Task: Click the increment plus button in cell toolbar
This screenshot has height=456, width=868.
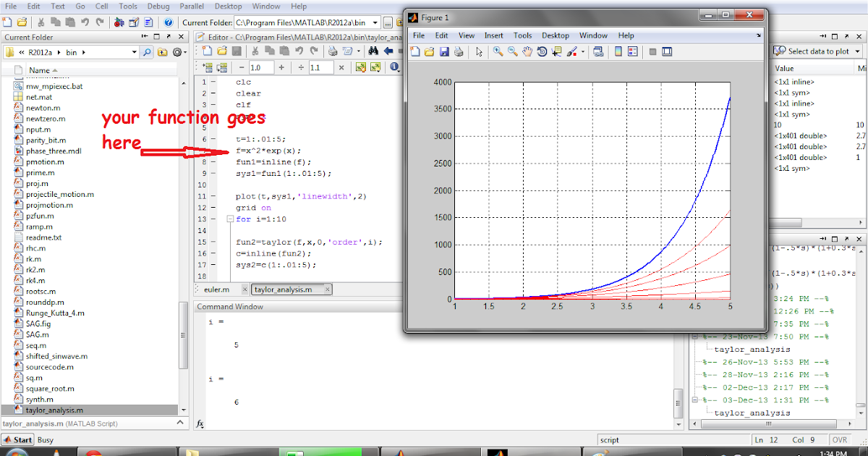Action: point(282,67)
